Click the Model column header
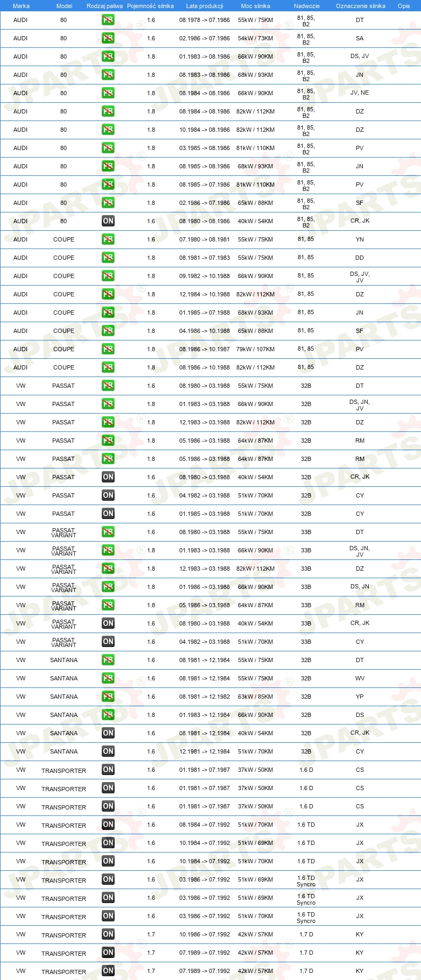The width and height of the screenshot is (421, 980). [65, 6]
